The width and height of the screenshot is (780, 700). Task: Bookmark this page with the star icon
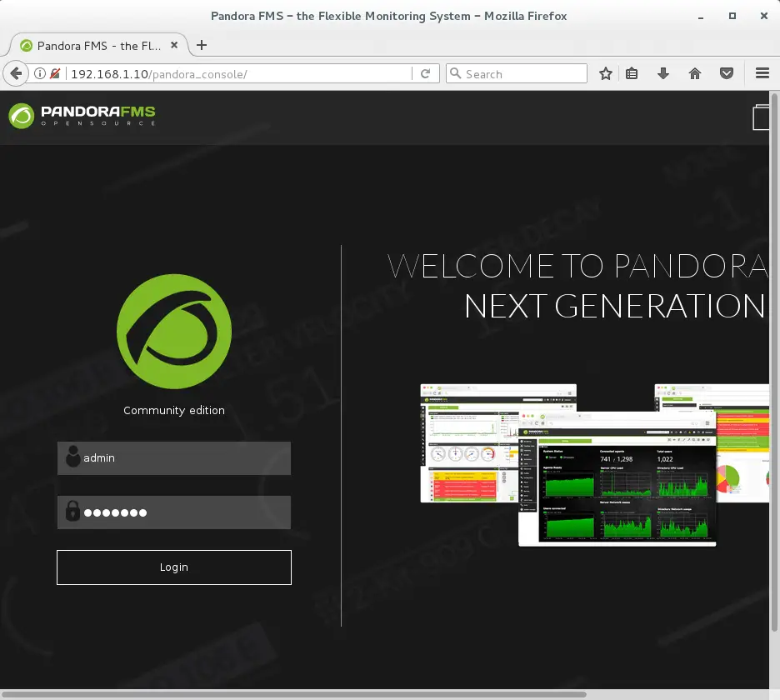605,73
